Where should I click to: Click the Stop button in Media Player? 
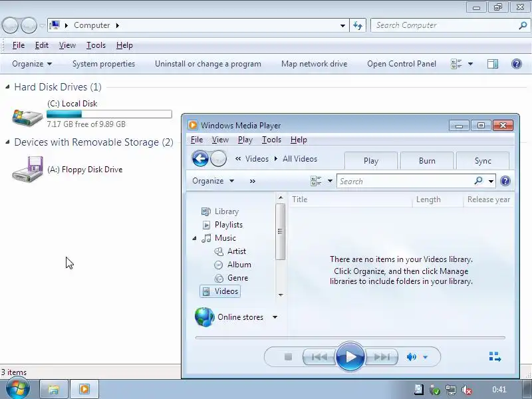(288, 356)
